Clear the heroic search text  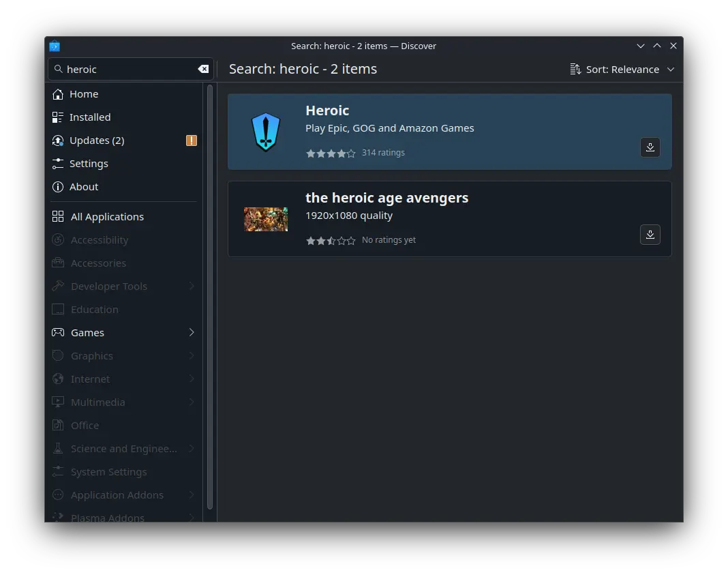(203, 69)
